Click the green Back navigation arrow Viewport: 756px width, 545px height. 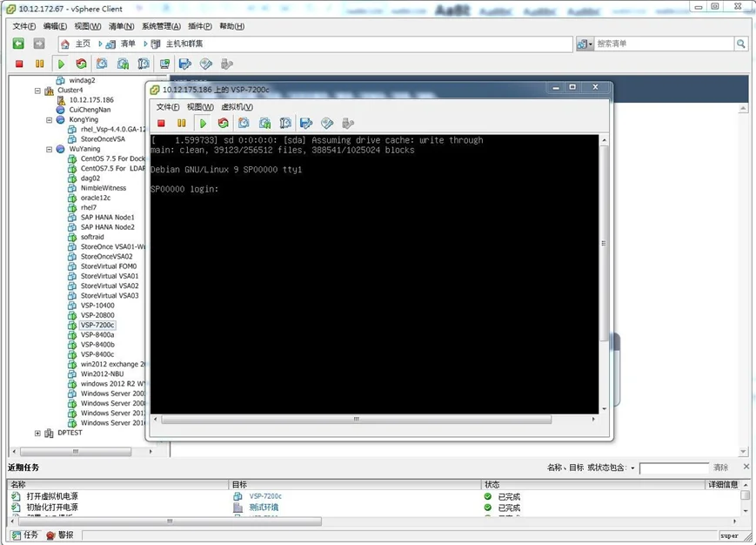(x=18, y=44)
